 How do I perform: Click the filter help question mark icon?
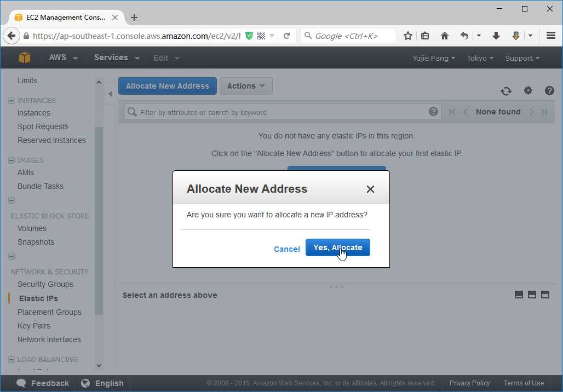pyautogui.click(x=433, y=112)
